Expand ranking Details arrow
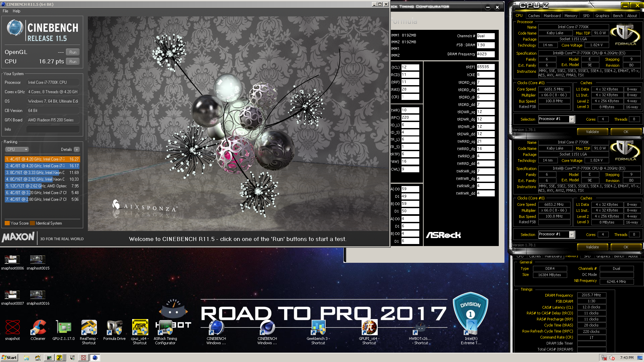 pos(77,149)
